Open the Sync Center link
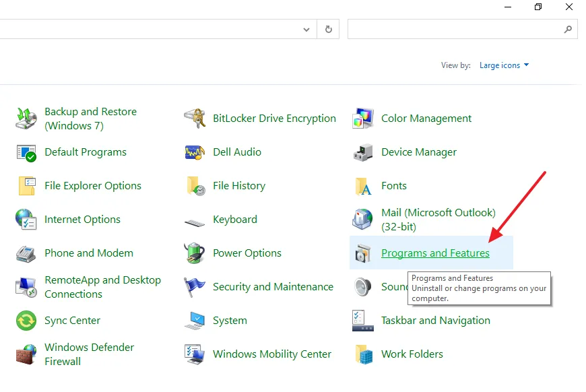586x392 pixels. (x=72, y=320)
